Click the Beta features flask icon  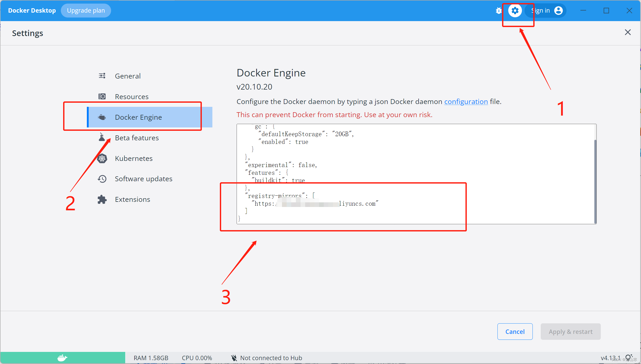(102, 137)
